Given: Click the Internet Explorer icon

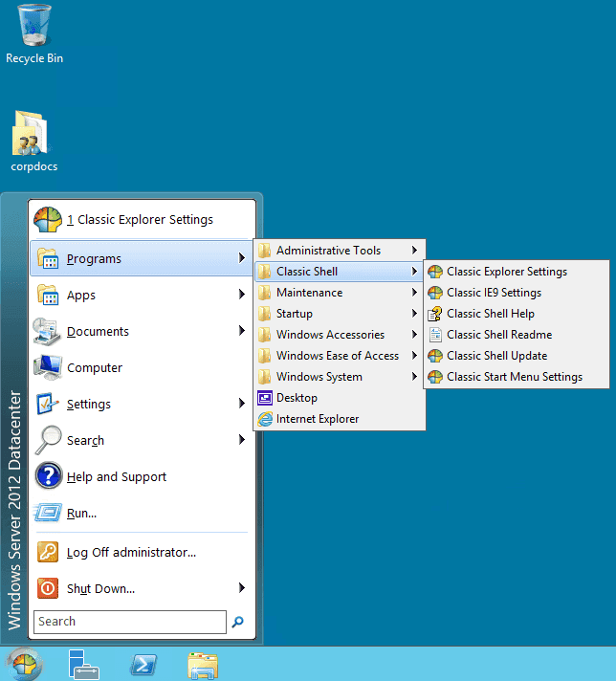Looking at the screenshot, I should click(265, 419).
